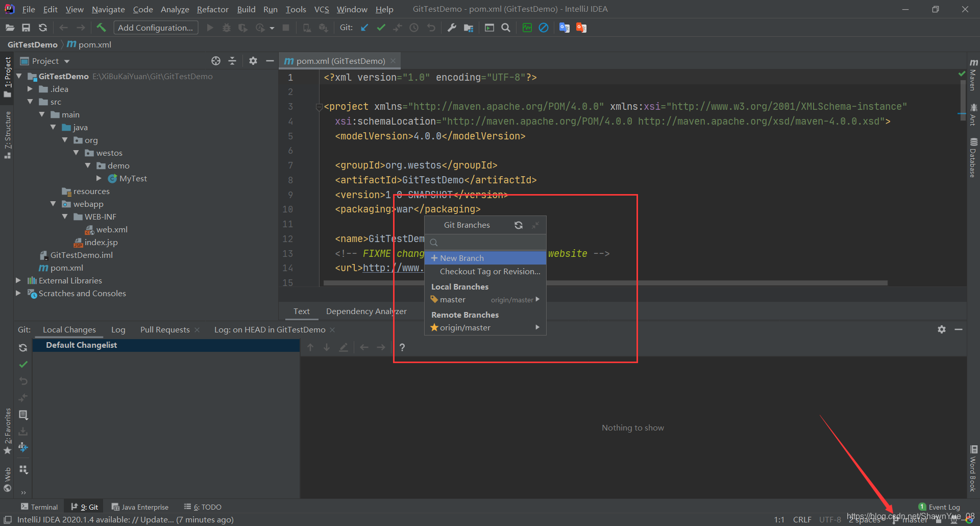Switch to the Log tab in Git panel
Screen dimensions: 980x526
(118, 330)
